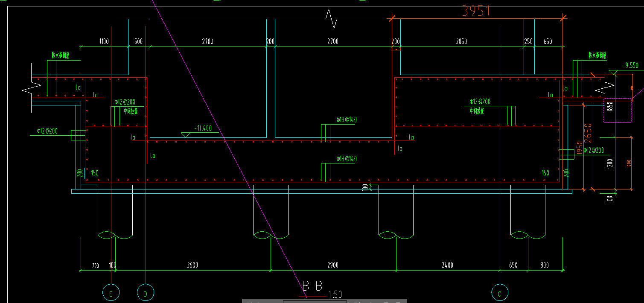Image resolution: width=644 pixels, height=303 pixels.
Task: Select the white 1850 vertical dimension
Action: [x=610, y=107]
